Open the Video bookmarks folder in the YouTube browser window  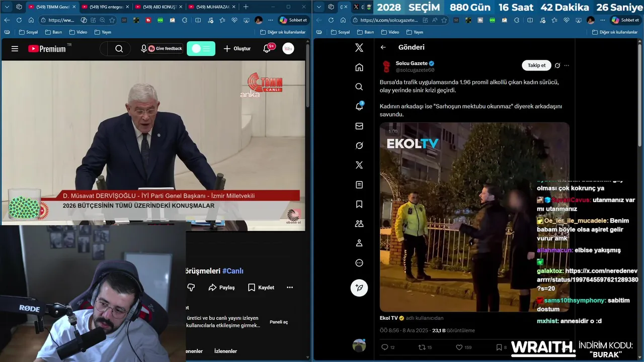click(x=78, y=32)
